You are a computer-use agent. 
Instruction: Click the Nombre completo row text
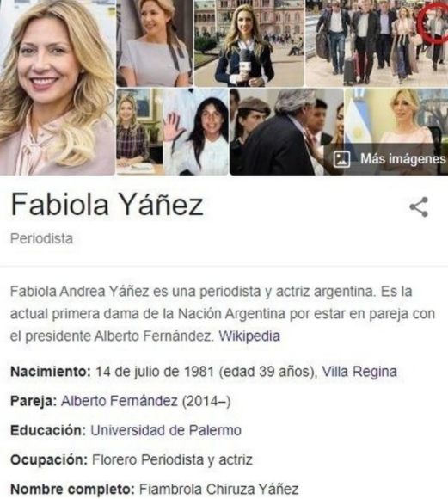point(154,490)
